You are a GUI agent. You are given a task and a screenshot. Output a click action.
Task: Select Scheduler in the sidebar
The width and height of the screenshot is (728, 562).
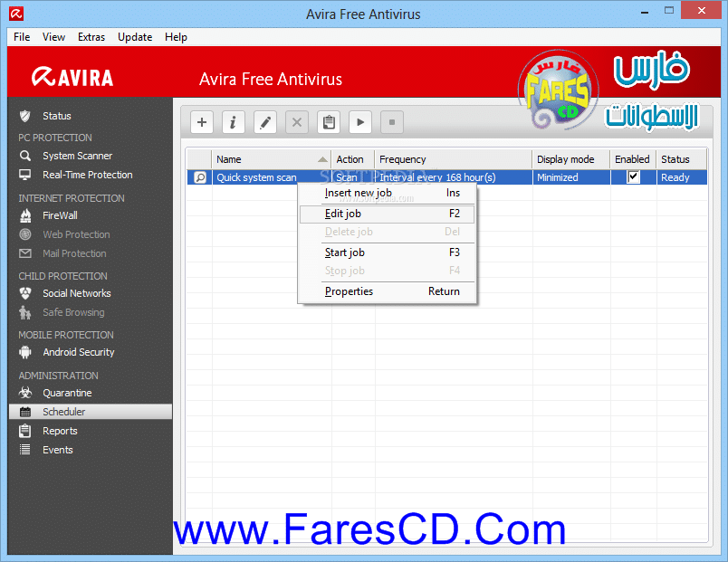91,412
